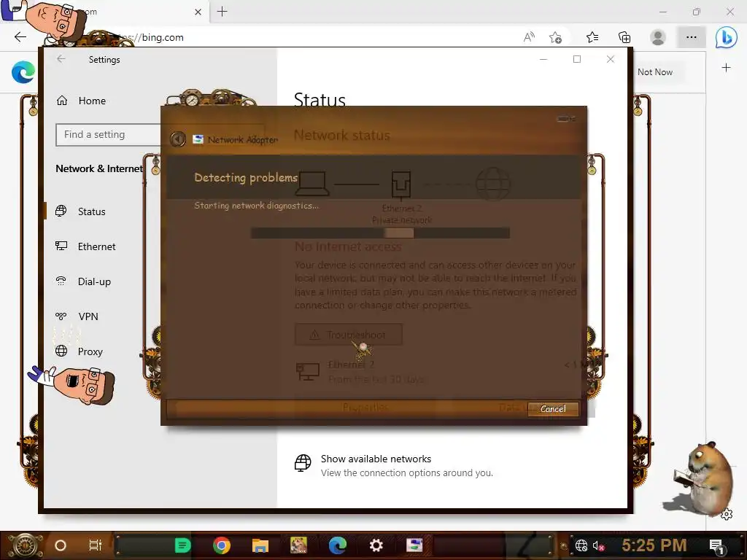747x560 pixels.
Task: Open the Edge profile menu
Action: tap(658, 37)
